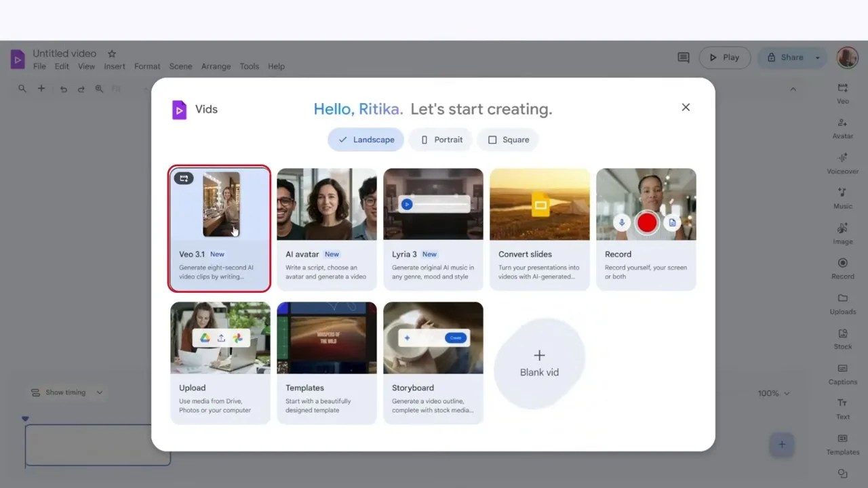Image resolution: width=868 pixels, height=488 pixels.
Task: Open the Captions panel in sidebar
Action: [x=843, y=374]
